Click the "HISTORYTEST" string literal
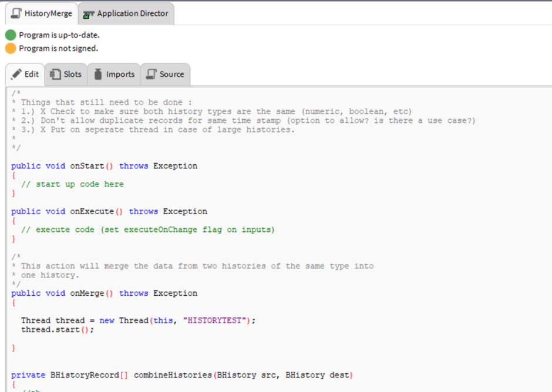The image size is (552, 392). tap(217, 320)
